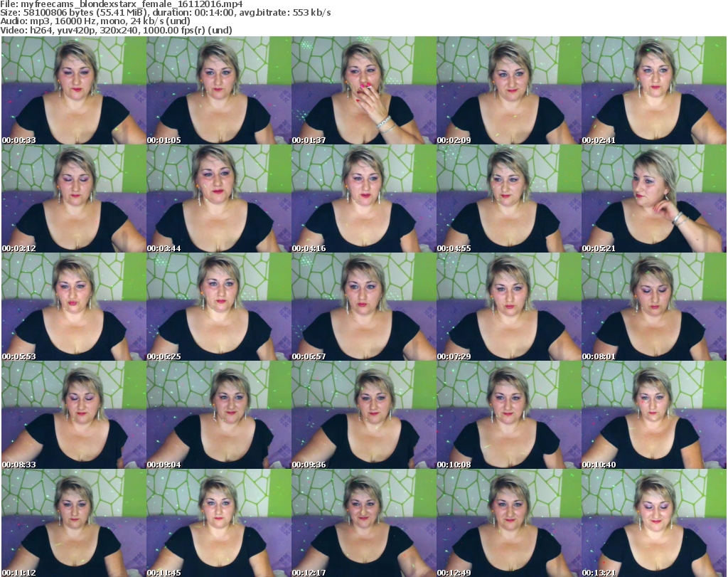The width and height of the screenshot is (728, 577).
Task: Open the thumbnail marked 00:08:33
Action: tap(73, 415)
